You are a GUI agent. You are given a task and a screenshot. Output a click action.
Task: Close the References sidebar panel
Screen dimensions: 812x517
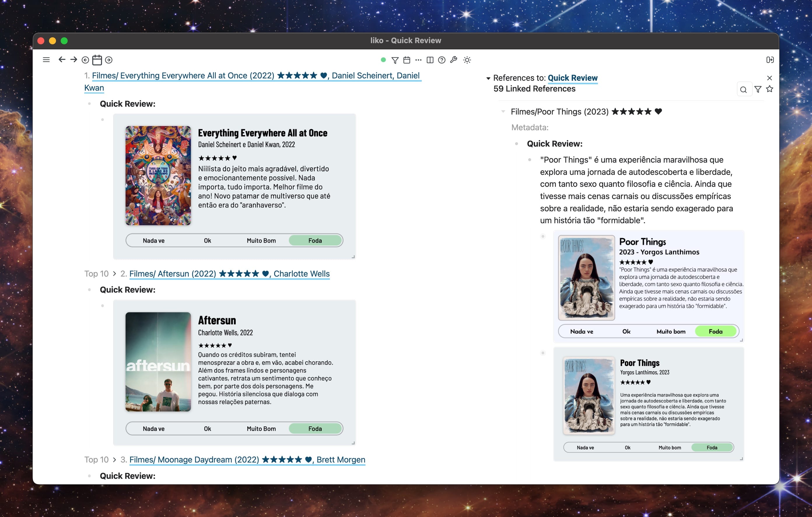click(x=769, y=78)
